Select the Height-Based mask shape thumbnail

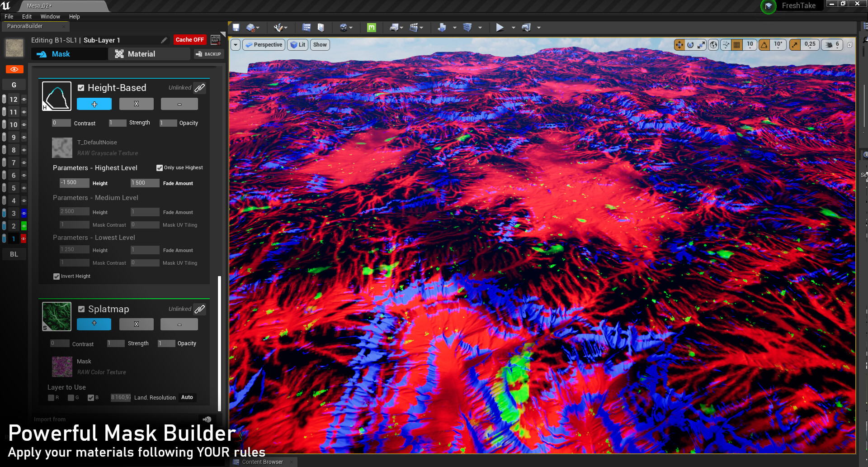tap(57, 96)
